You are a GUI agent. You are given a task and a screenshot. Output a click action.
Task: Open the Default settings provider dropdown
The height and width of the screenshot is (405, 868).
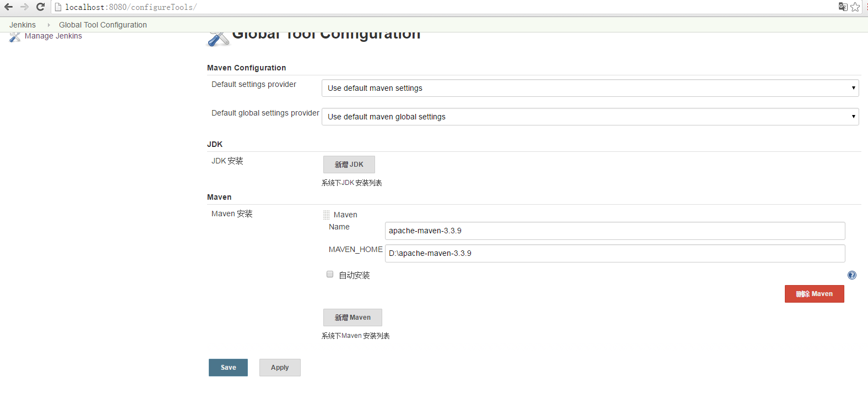tap(590, 88)
